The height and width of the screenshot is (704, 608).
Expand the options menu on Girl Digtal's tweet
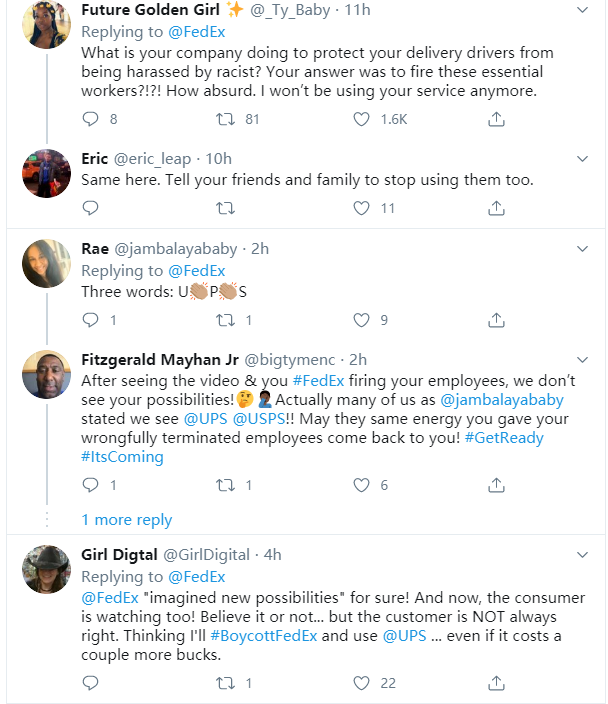583,555
